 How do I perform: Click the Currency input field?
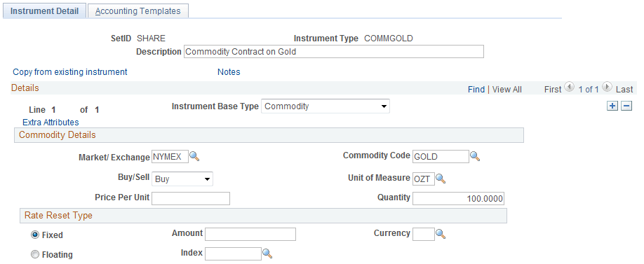[424, 234]
